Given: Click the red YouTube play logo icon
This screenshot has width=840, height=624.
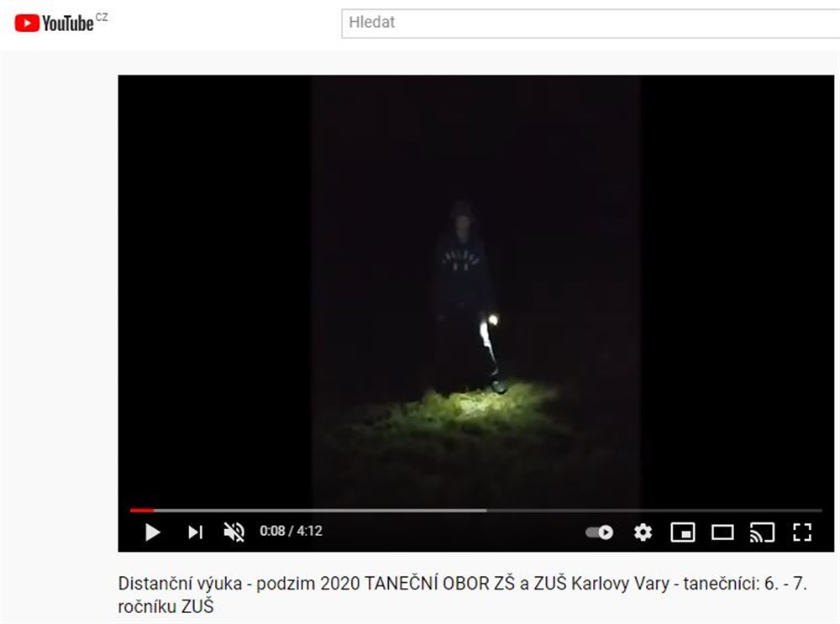Looking at the screenshot, I should 27,23.
